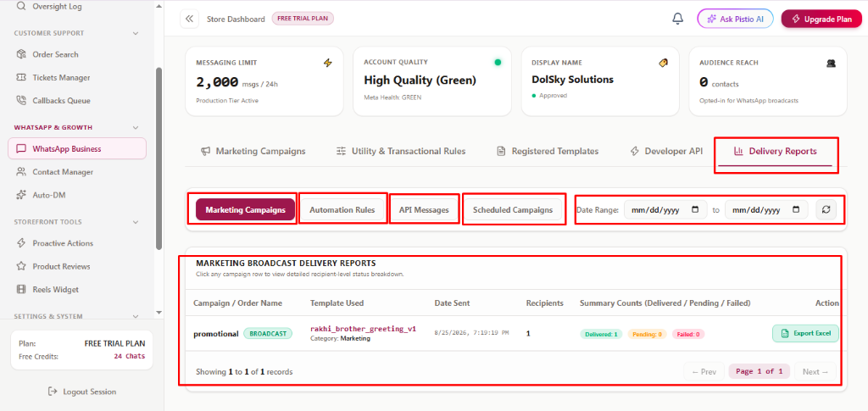Click the Tickets Manager ticket icon
Image resolution: width=868 pixels, height=411 pixels.
tap(21, 77)
